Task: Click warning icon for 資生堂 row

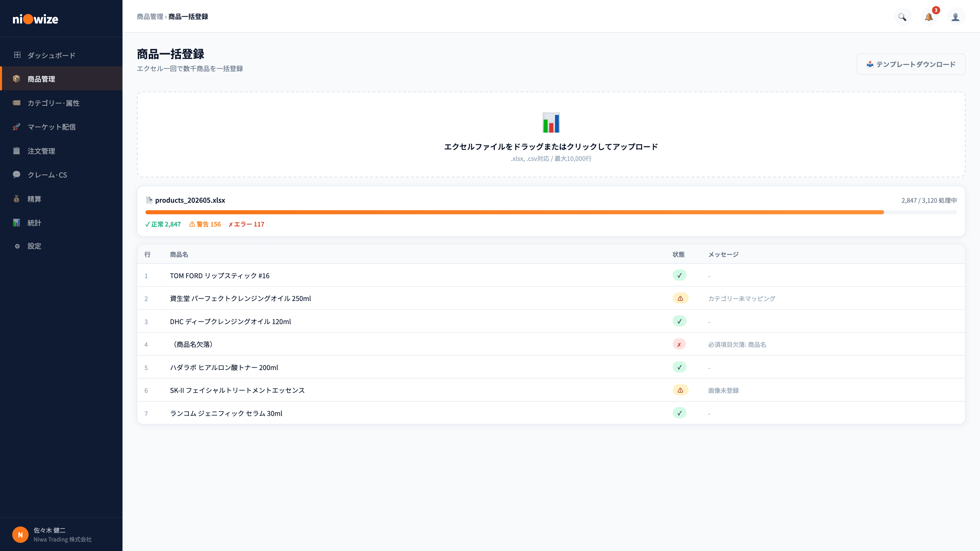Action: 680,299
